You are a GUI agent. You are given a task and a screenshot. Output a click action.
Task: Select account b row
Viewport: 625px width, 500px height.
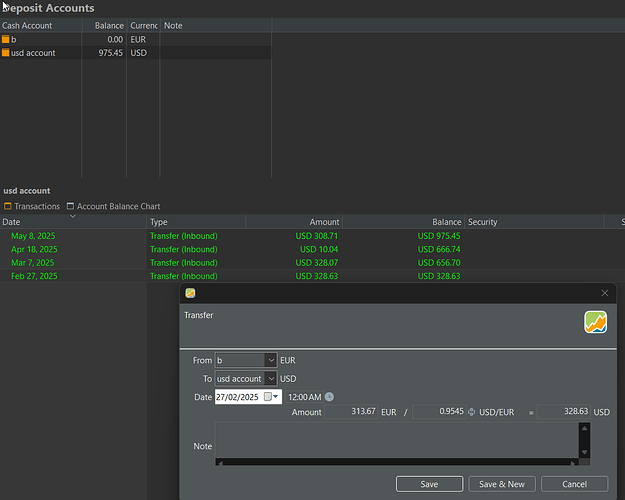136,39
